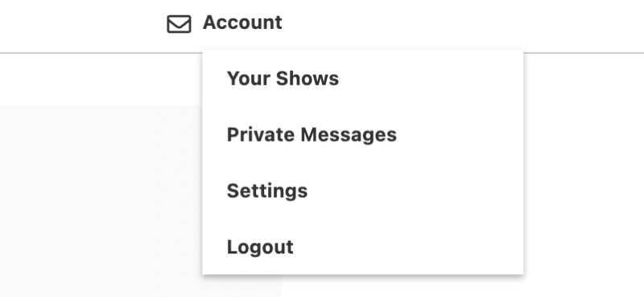Tap the message envelope beside Account
644x297 pixels.
pos(179,24)
